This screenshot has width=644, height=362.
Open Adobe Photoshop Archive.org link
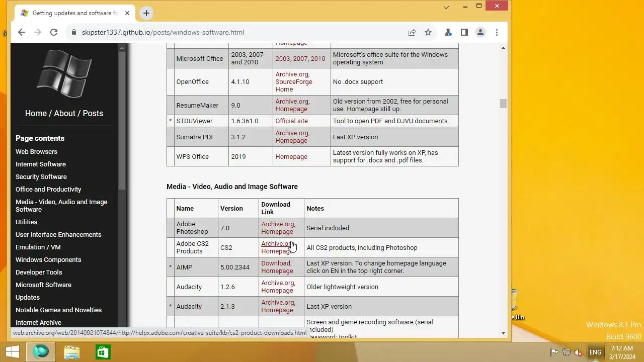278,224
